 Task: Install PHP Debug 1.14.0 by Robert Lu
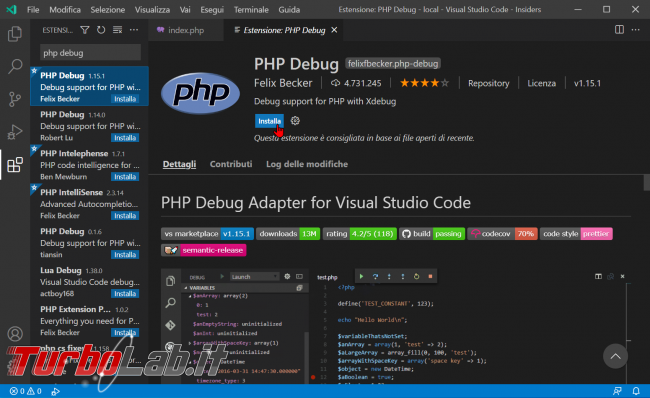pos(125,138)
